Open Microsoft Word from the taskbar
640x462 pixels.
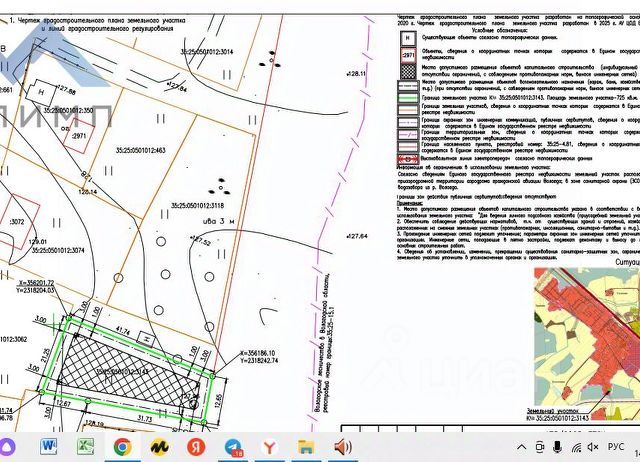[48, 446]
